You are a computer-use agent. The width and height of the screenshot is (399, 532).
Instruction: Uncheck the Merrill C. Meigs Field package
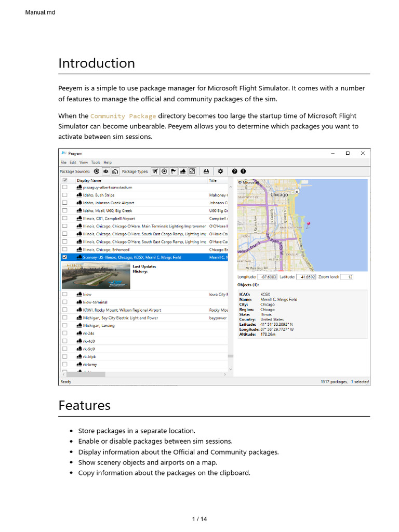pos(65,257)
